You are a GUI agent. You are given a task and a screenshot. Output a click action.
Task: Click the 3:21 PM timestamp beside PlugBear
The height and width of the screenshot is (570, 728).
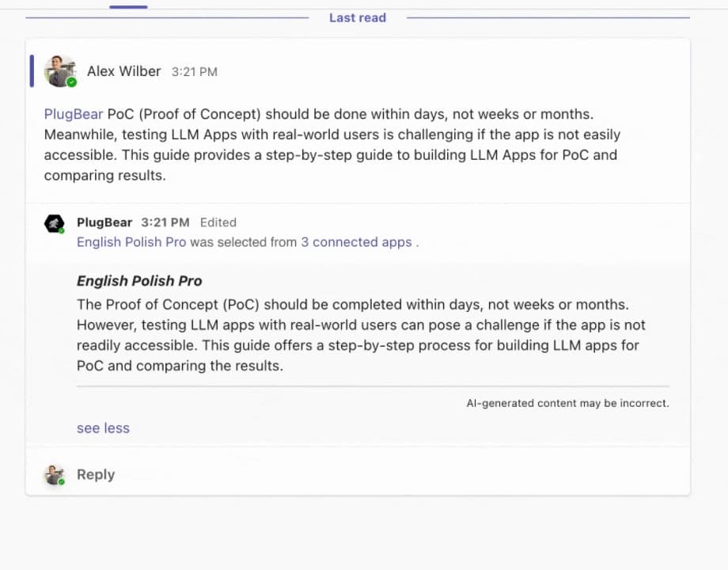[x=165, y=222]
